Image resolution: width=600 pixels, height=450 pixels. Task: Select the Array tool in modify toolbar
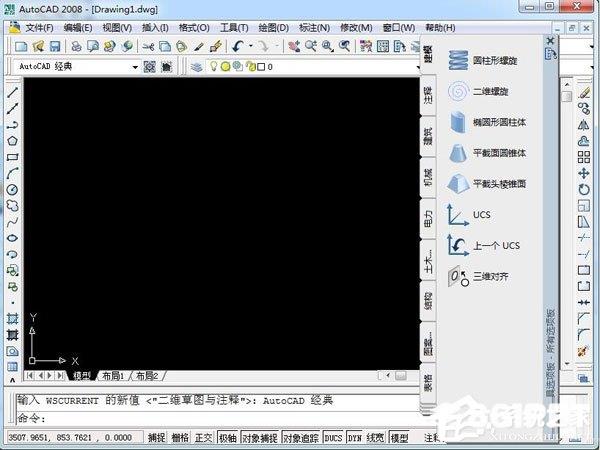pyautogui.click(x=584, y=157)
